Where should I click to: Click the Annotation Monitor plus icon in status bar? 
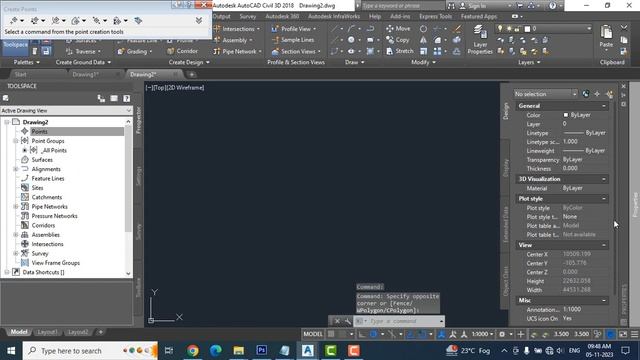[x=520, y=334]
